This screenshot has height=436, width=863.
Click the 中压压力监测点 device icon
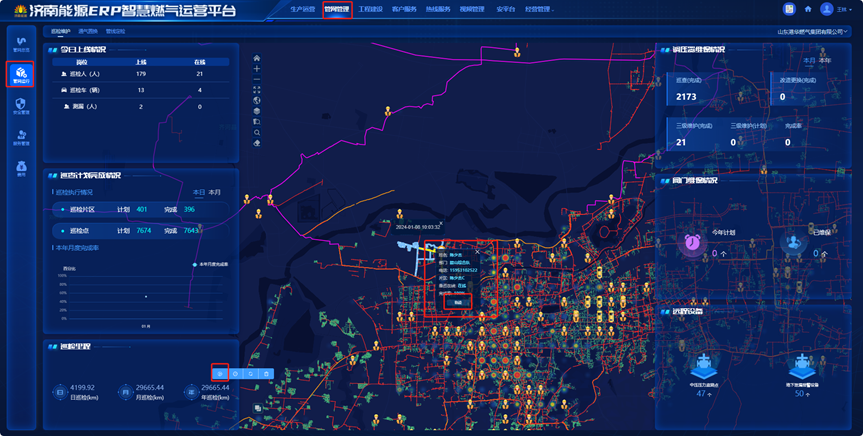point(704,366)
